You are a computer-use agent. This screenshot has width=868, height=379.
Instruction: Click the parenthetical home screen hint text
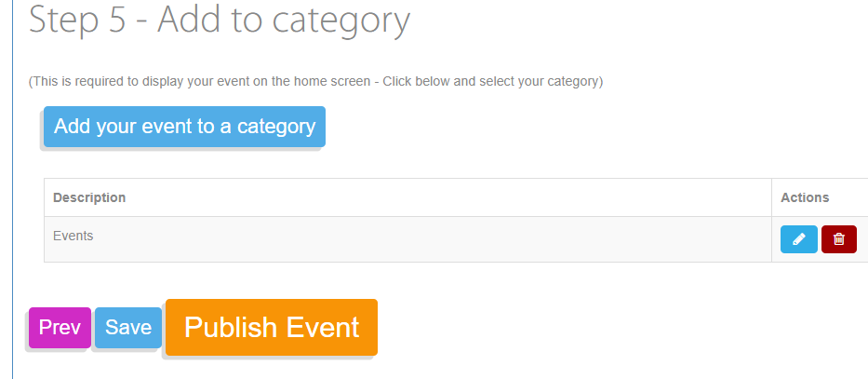pos(315,81)
